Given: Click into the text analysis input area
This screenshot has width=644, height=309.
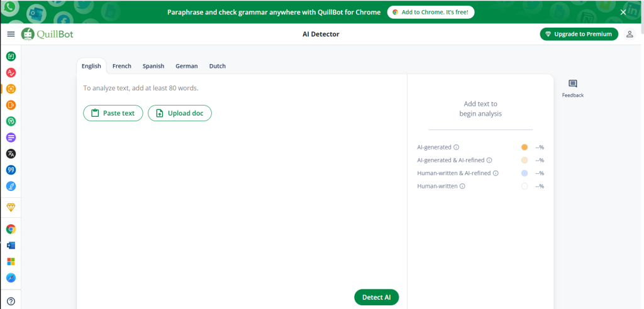Looking at the screenshot, I should (x=242, y=201).
